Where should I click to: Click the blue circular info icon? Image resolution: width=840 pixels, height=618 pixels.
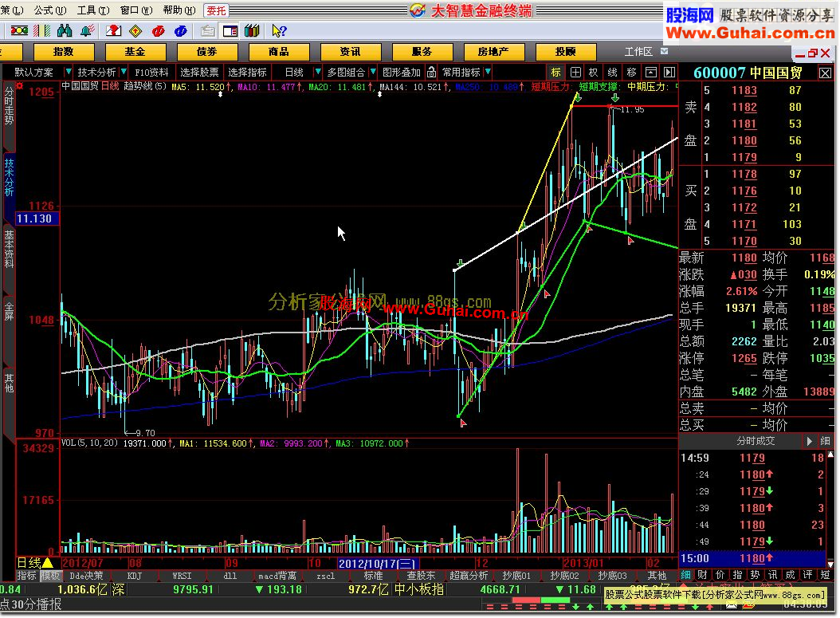[181, 31]
